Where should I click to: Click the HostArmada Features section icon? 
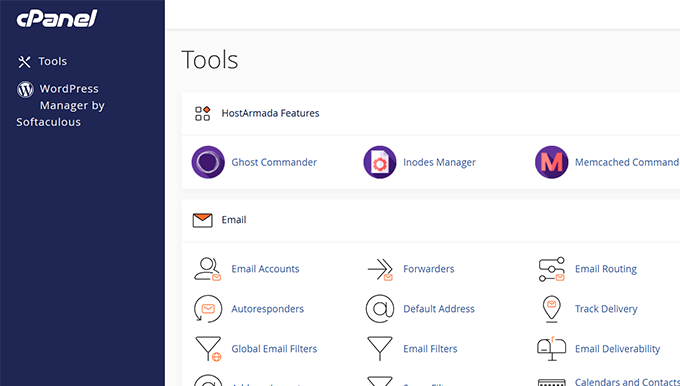coord(203,114)
